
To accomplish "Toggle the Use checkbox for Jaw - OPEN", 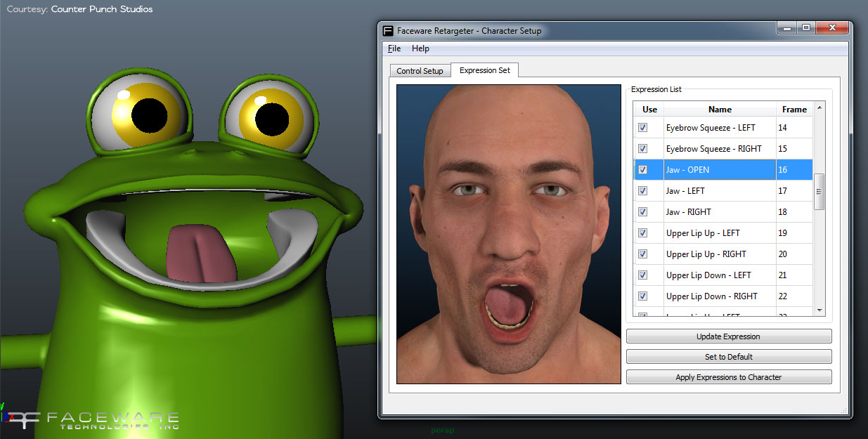I will pos(642,170).
